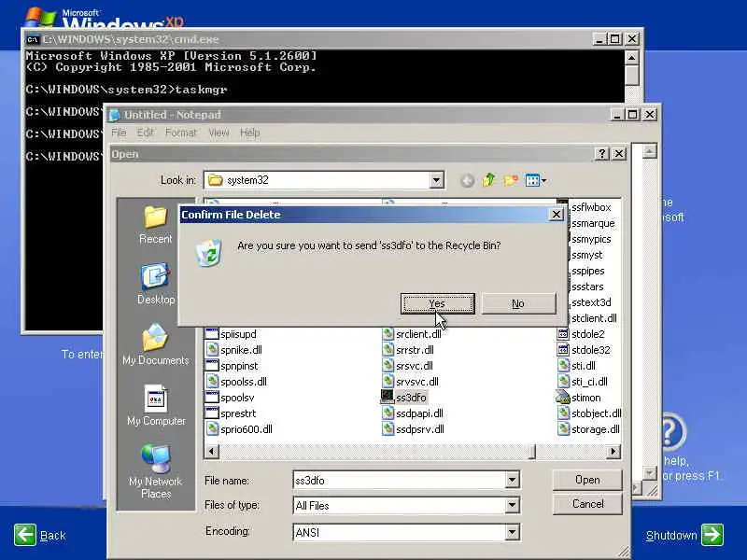
Task: Select the spnike.dll file
Action: (x=234, y=349)
